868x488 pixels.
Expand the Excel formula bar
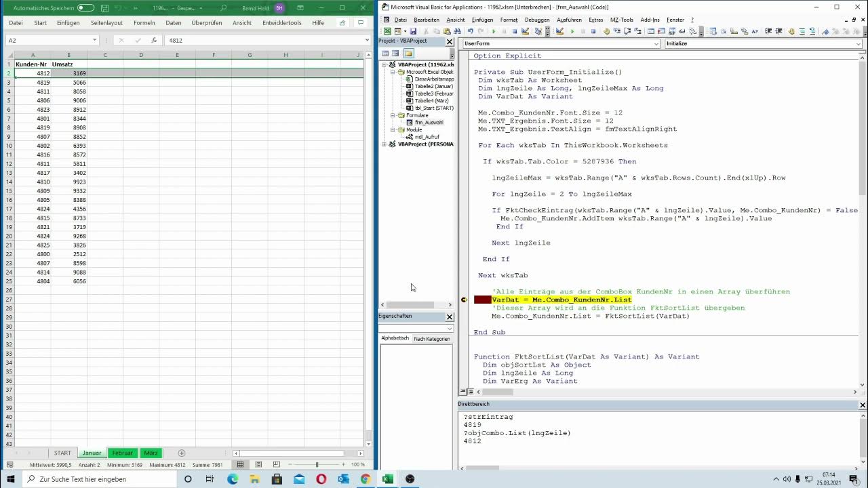coord(367,41)
